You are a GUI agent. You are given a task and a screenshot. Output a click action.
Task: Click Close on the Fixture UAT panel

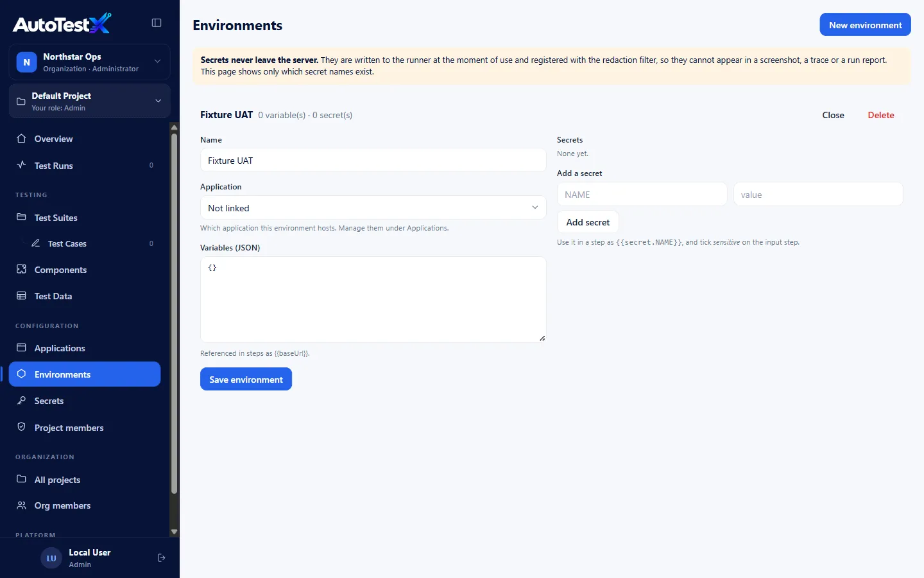click(x=833, y=115)
